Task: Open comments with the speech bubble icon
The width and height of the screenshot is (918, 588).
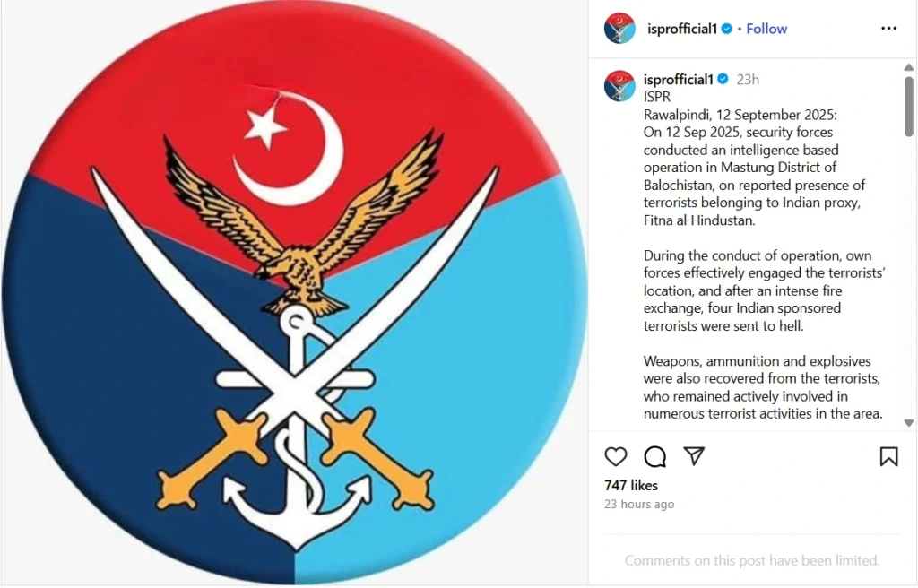Action: (x=654, y=457)
